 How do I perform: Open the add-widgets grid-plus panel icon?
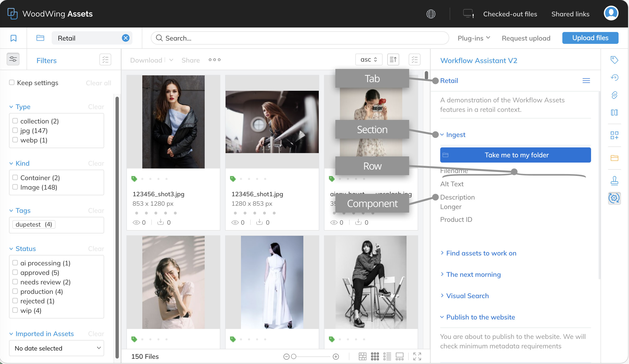coord(614,135)
